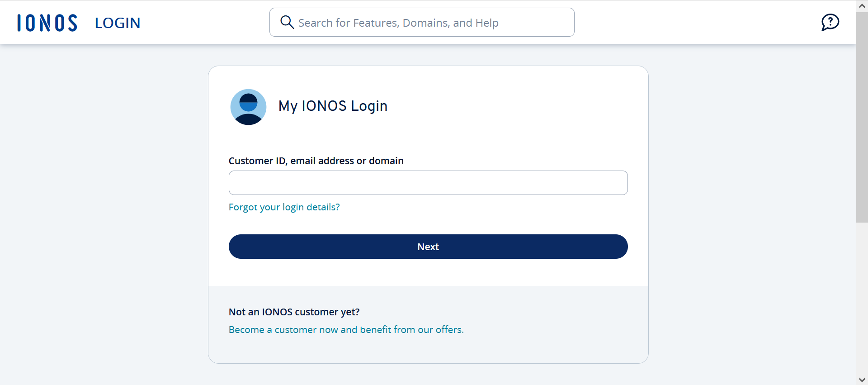Open Forgot your login details link
The width and height of the screenshot is (868, 385).
click(x=284, y=207)
